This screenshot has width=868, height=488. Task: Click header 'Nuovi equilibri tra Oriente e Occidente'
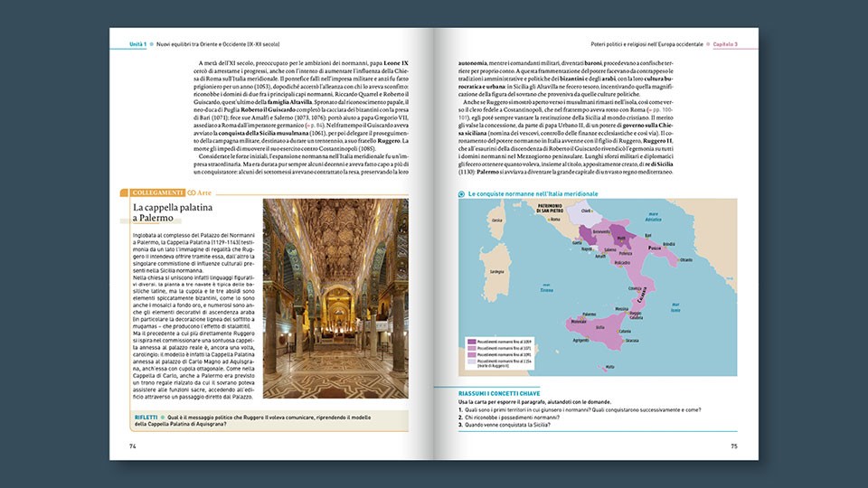point(218,44)
